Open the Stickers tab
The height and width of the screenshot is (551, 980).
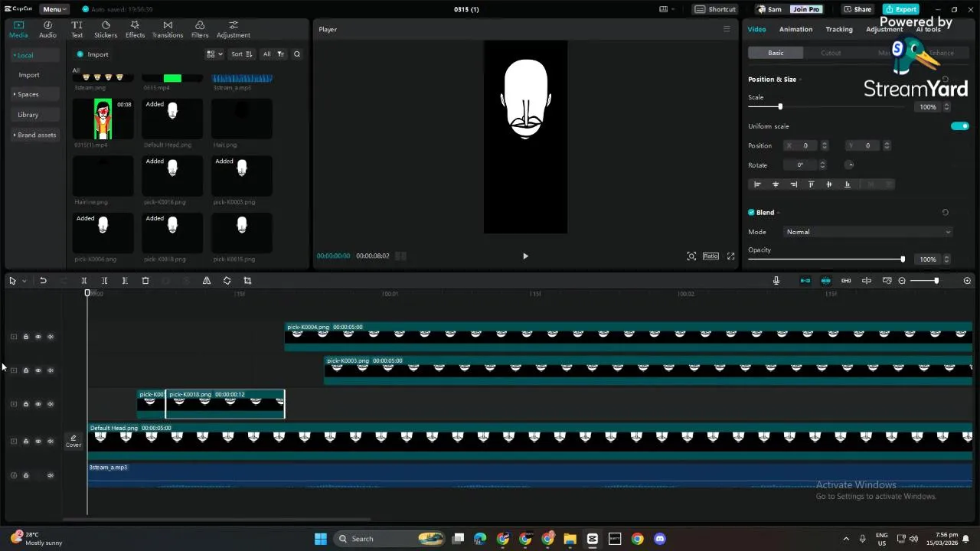click(106, 30)
